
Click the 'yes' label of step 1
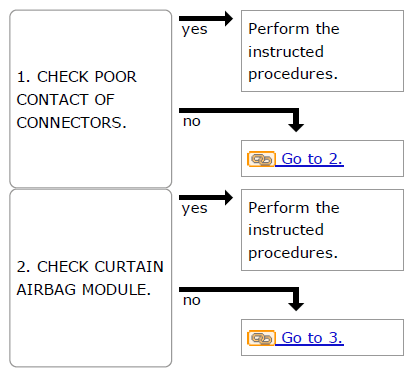tap(195, 30)
